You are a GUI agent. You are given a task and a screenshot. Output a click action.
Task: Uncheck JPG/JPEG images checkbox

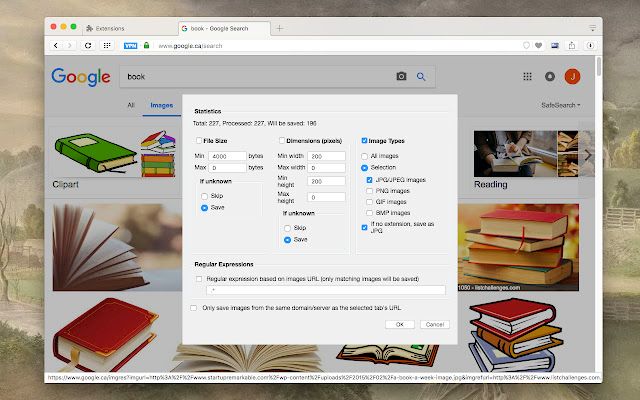coord(369,180)
